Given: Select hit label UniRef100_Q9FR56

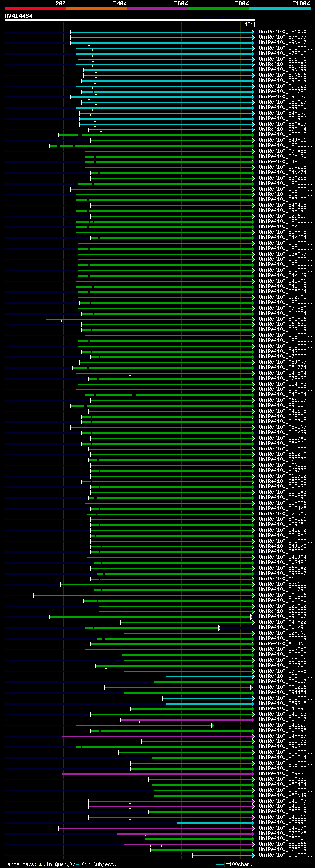Looking at the screenshot, I should [x=283, y=64].
